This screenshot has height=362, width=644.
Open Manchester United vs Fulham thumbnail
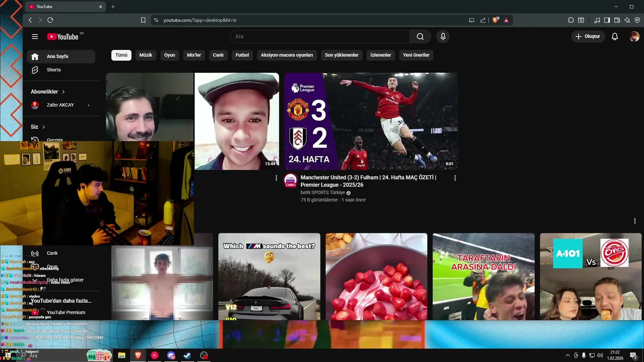pyautogui.click(x=371, y=121)
